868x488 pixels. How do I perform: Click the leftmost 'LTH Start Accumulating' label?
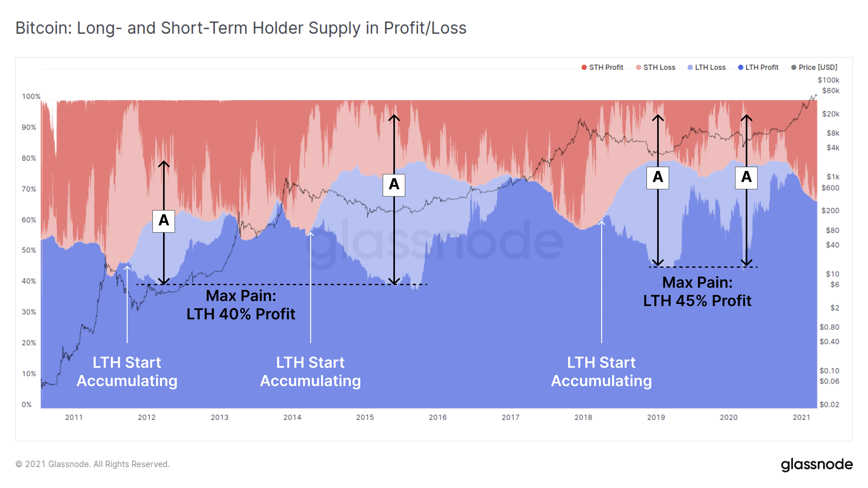[x=127, y=372]
